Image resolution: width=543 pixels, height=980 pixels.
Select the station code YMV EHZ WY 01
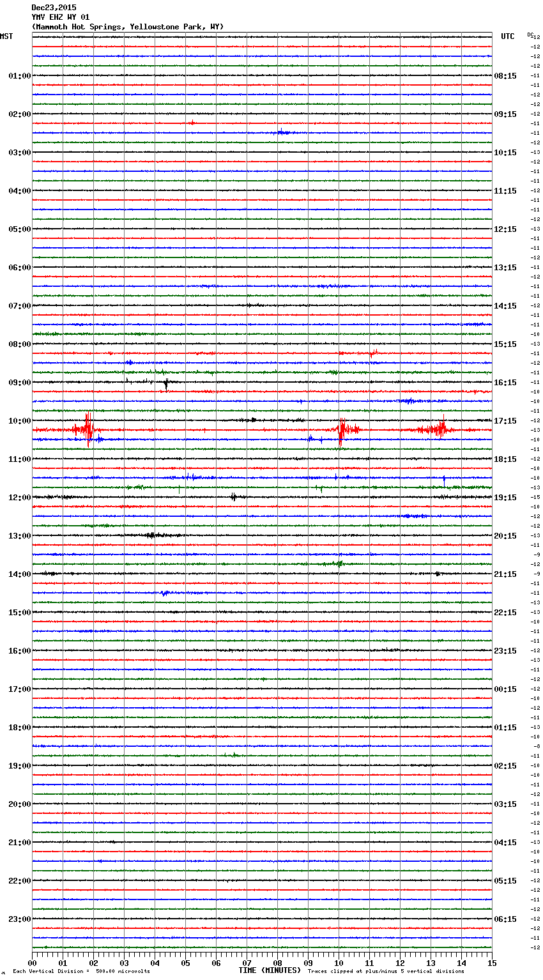pyautogui.click(x=61, y=17)
